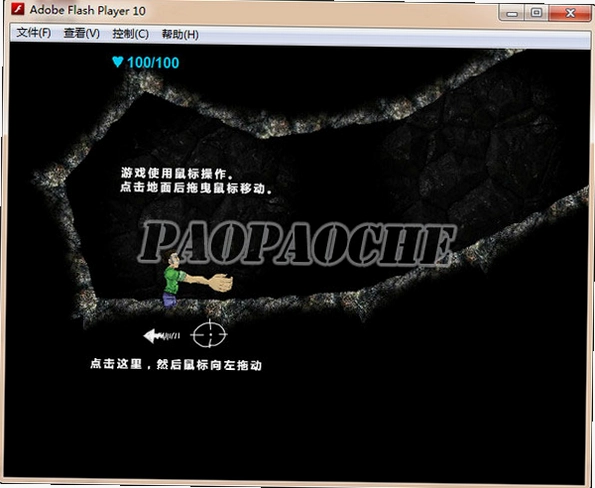The height and width of the screenshot is (488, 595).
Task: Open the 控制(C) menu
Action: coord(131,34)
